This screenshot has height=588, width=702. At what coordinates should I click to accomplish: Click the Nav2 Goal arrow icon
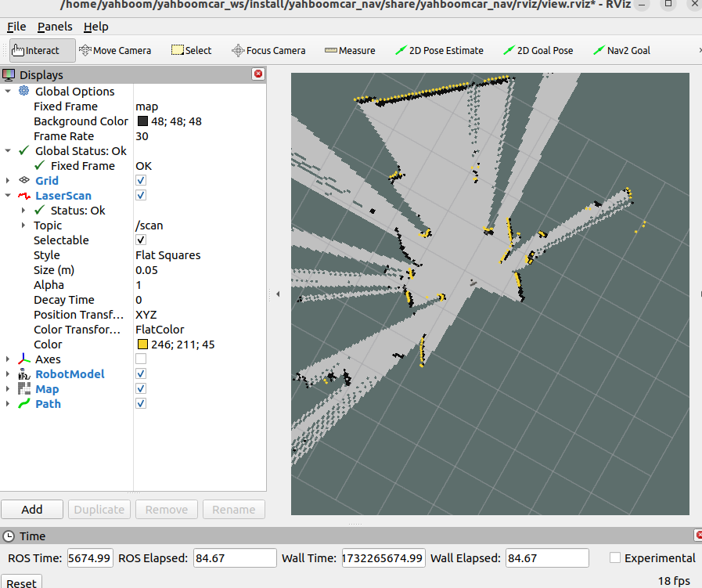[599, 50]
